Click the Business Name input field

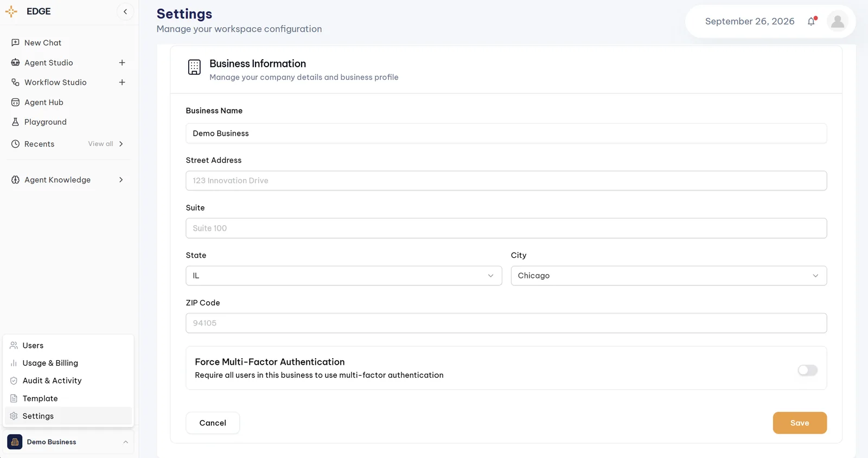[x=506, y=133]
